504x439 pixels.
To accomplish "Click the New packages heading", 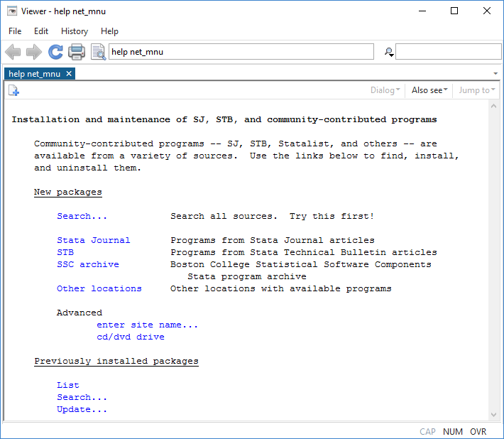I will (68, 192).
